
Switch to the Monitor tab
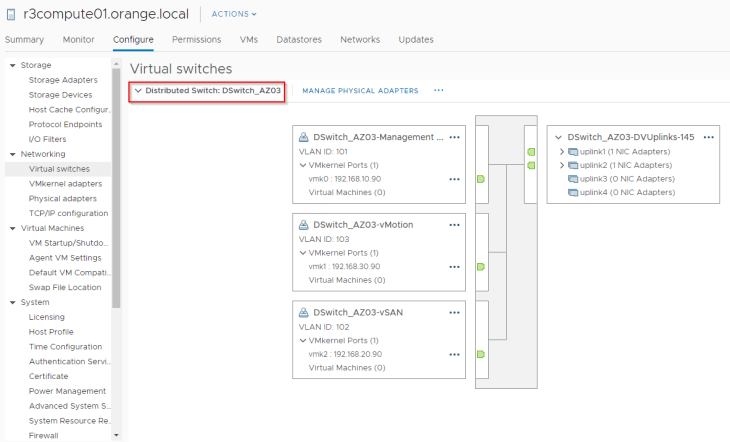[x=78, y=40]
